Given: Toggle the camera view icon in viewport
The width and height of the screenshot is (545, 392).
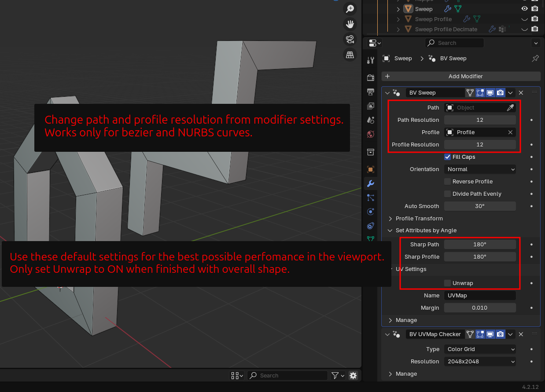Looking at the screenshot, I should (350, 39).
